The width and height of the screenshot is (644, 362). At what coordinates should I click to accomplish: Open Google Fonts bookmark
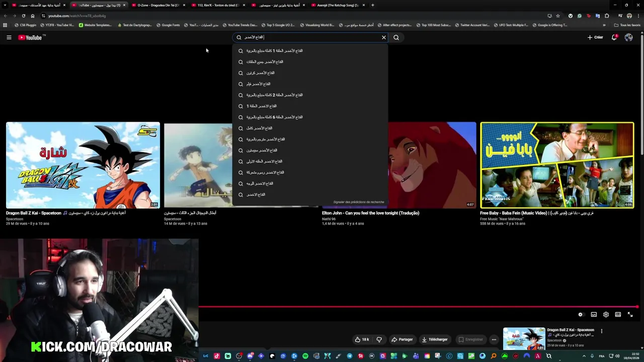click(168, 25)
